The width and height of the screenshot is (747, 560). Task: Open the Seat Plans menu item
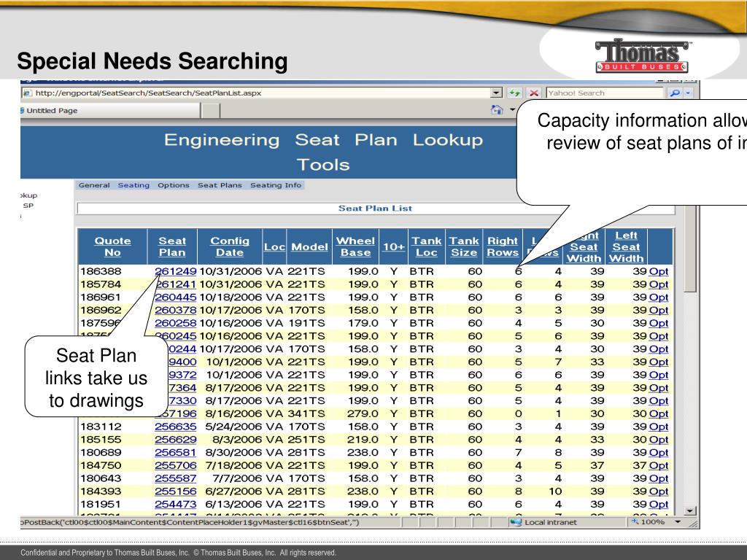click(220, 185)
